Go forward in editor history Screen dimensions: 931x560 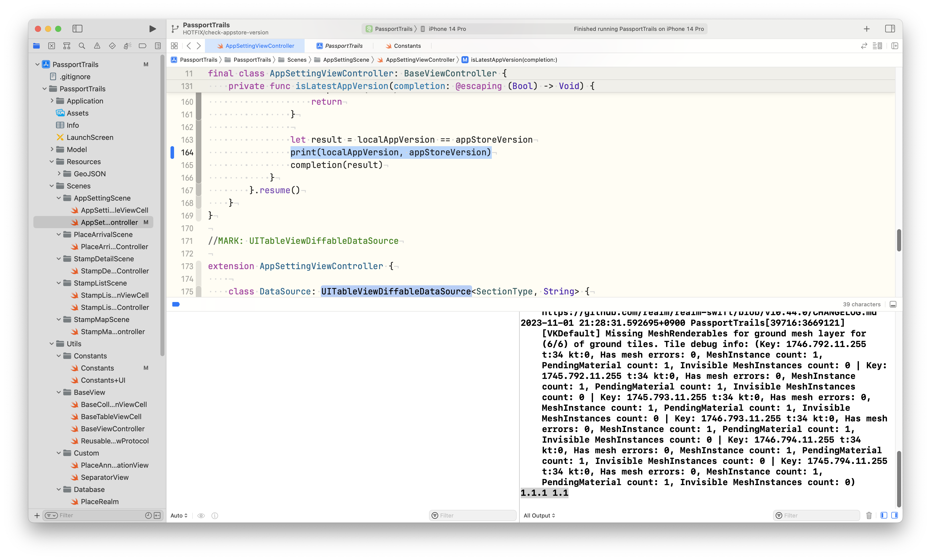coord(199,46)
